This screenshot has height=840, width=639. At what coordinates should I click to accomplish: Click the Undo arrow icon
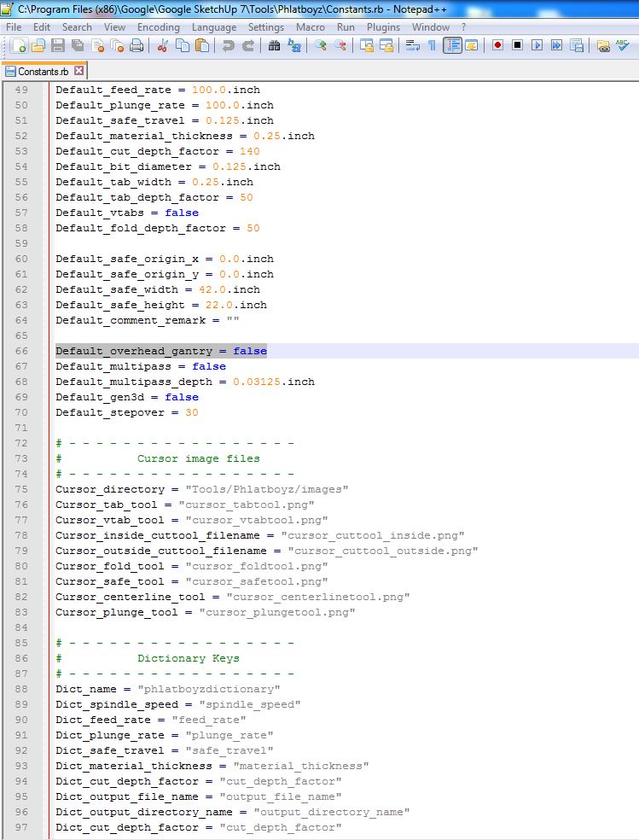(x=228, y=46)
